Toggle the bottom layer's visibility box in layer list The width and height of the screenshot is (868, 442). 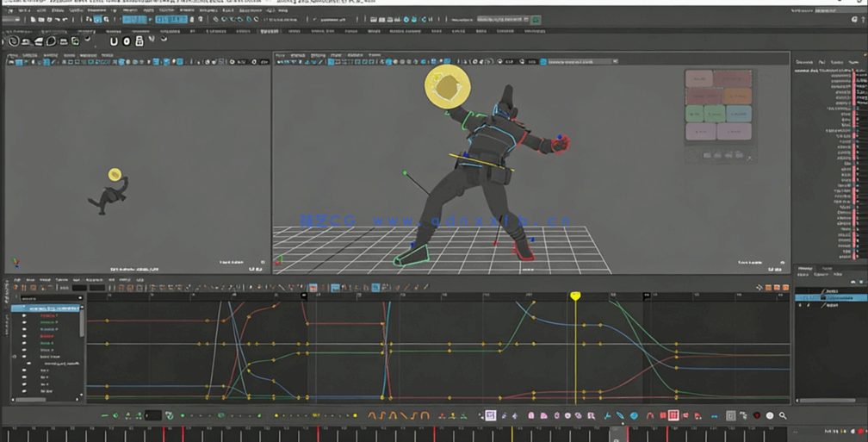pos(800,305)
